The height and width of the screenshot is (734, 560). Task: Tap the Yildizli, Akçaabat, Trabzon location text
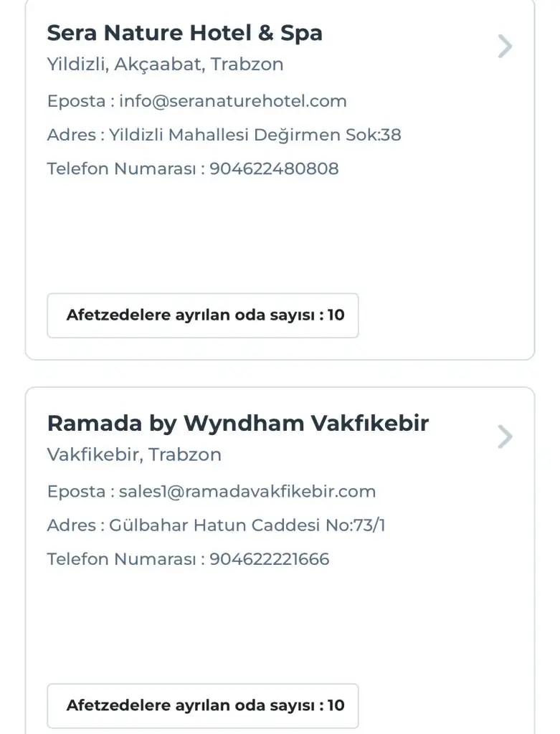click(165, 65)
